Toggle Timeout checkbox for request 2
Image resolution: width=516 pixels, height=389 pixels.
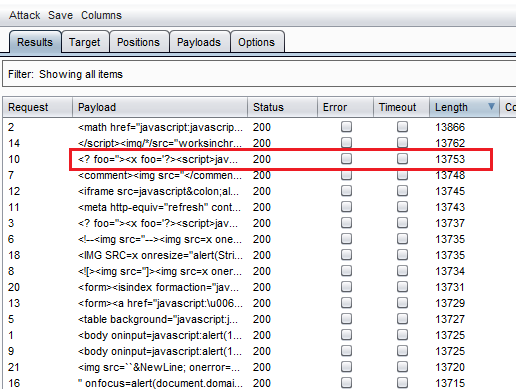402,127
